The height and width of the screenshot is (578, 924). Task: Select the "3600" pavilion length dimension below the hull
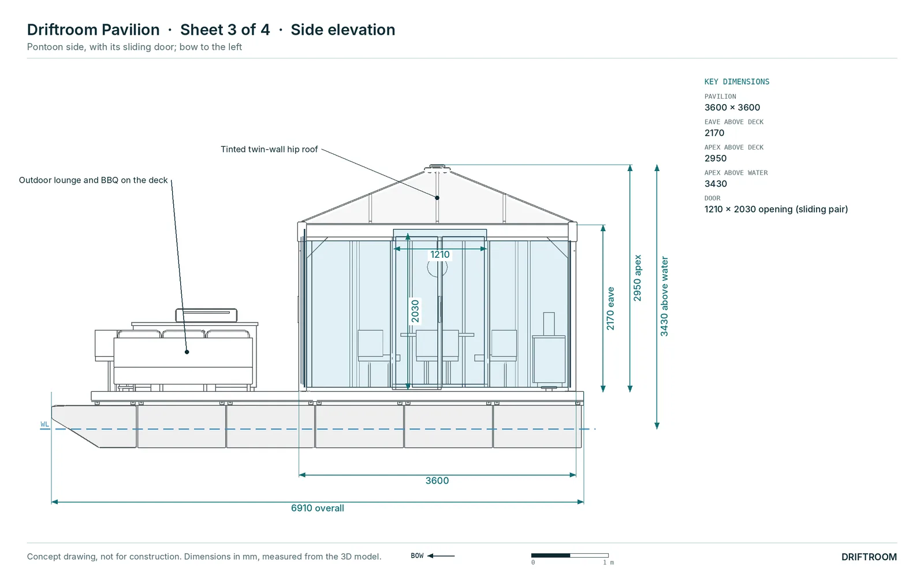tap(437, 481)
